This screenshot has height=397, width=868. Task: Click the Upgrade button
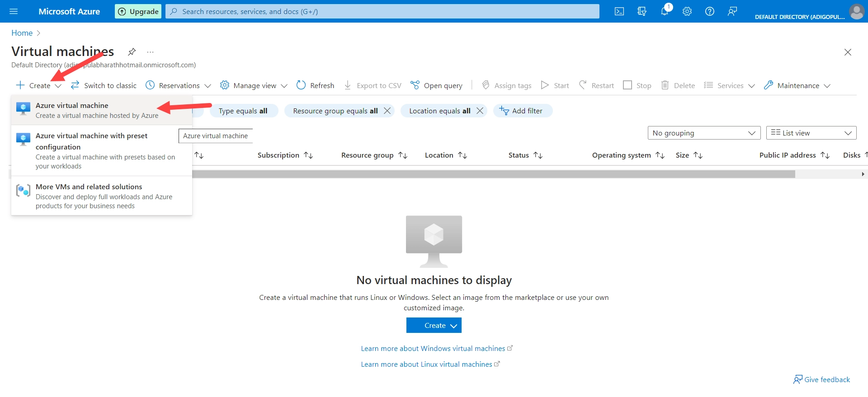click(x=138, y=11)
